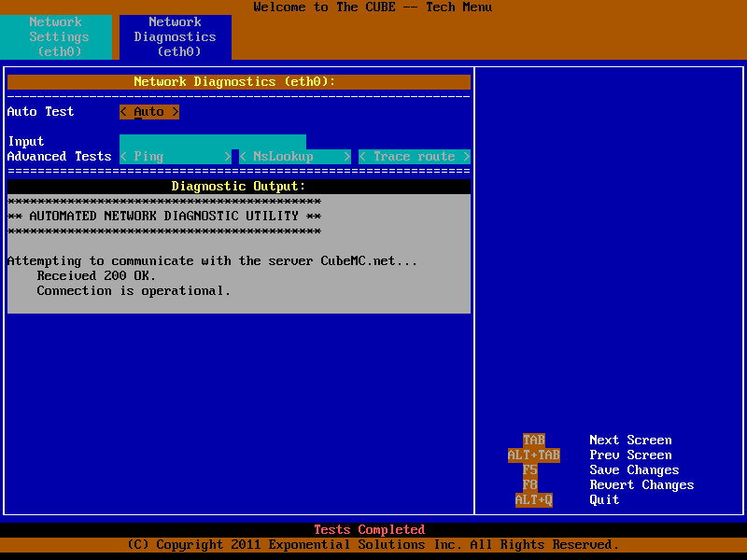Viewport: 747px width, 560px height.
Task: Click the Diagnostic Output header
Action: 239,186
